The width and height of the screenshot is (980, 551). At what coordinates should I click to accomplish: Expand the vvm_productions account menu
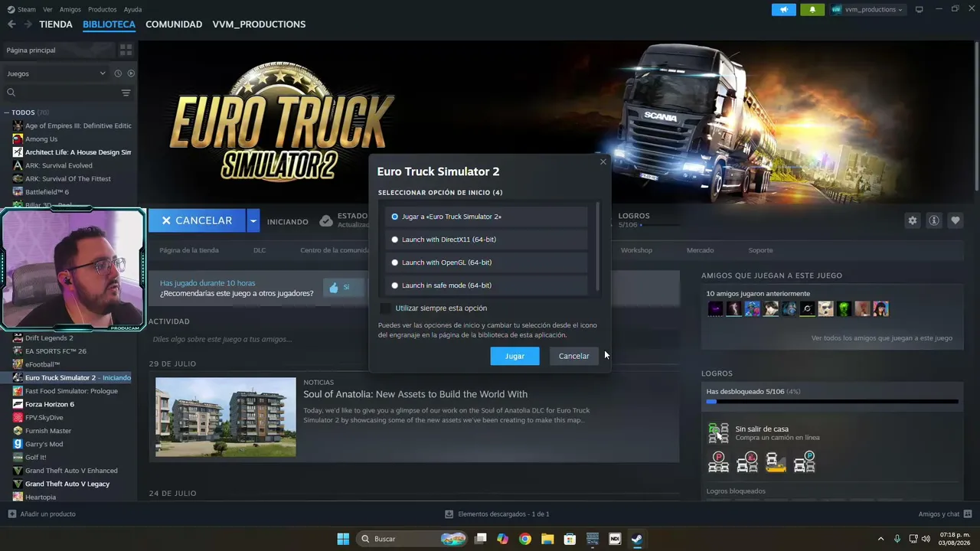click(867, 9)
